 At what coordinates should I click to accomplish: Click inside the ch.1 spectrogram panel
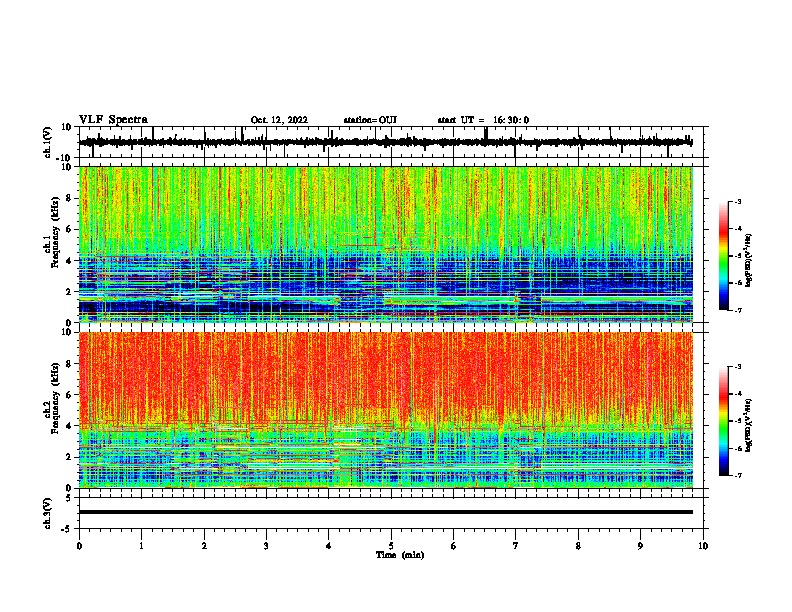click(386, 244)
